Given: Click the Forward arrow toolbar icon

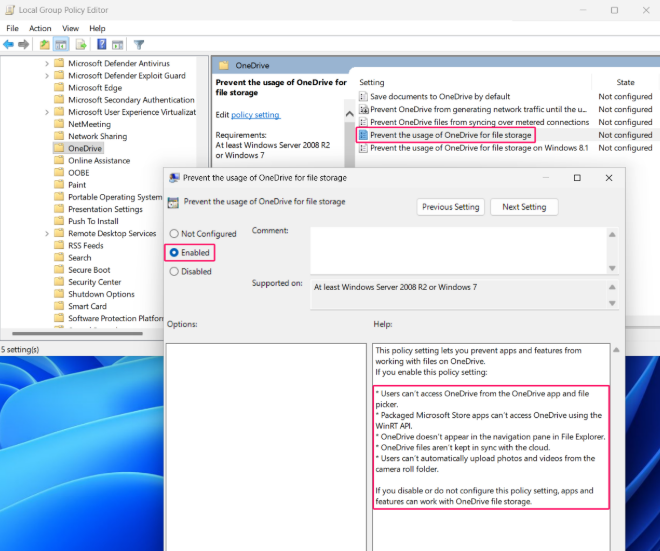Looking at the screenshot, I should click(24, 44).
